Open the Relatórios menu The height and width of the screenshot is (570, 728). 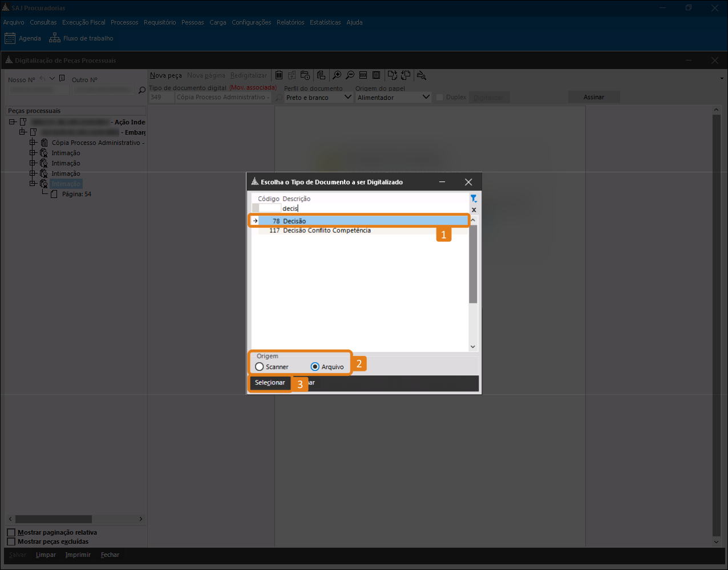click(x=290, y=22)
